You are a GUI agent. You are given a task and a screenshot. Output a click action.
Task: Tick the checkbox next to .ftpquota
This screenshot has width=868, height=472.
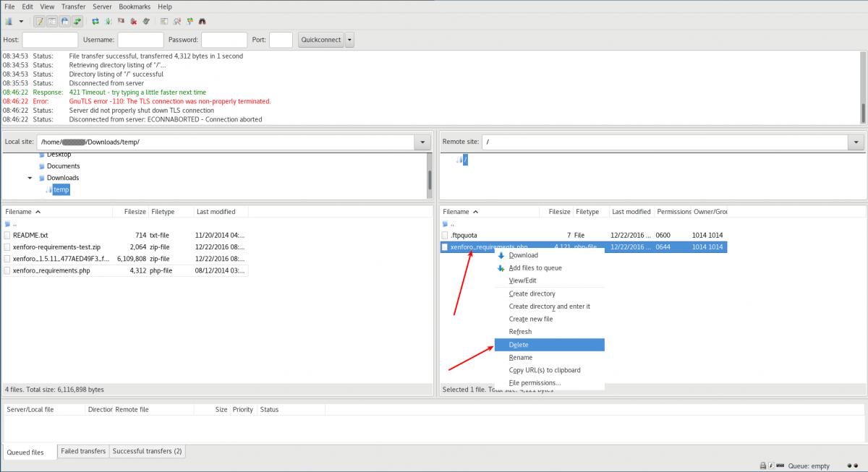click(x=445, y=234)
